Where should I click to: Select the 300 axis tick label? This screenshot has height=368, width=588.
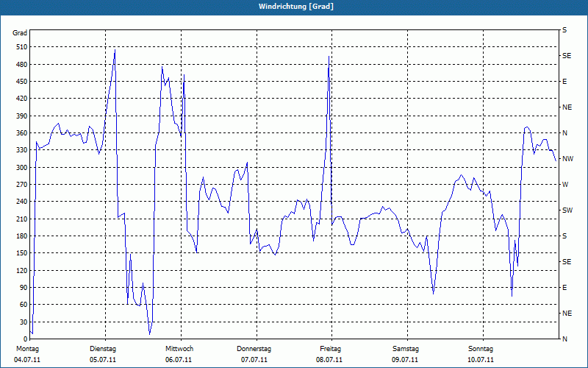[x=22, y=168]
